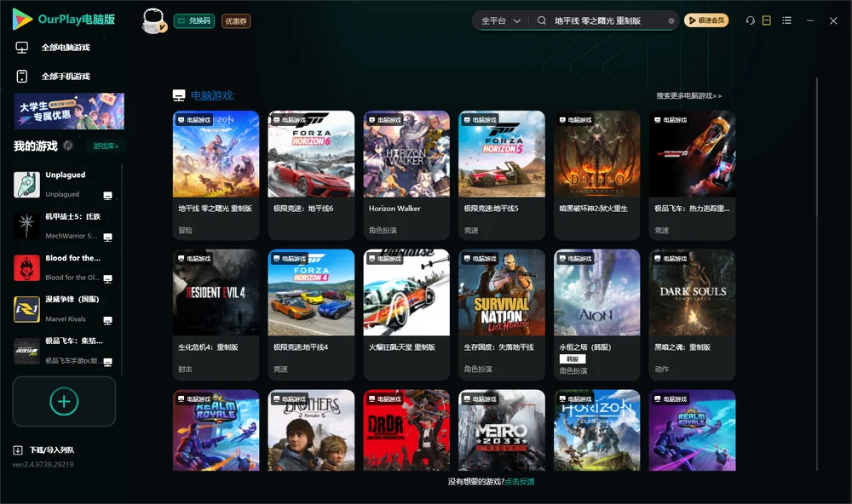This screenshot has height=504, width=852.
Task: Click the 冒险 genre under 地平线 零之曙光
Action: pos(185,230)
